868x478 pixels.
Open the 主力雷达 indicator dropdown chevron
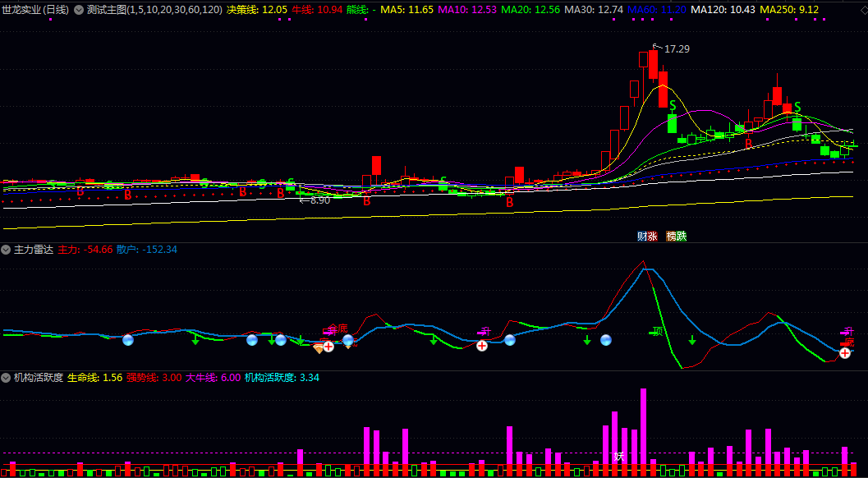click(6, 249)
